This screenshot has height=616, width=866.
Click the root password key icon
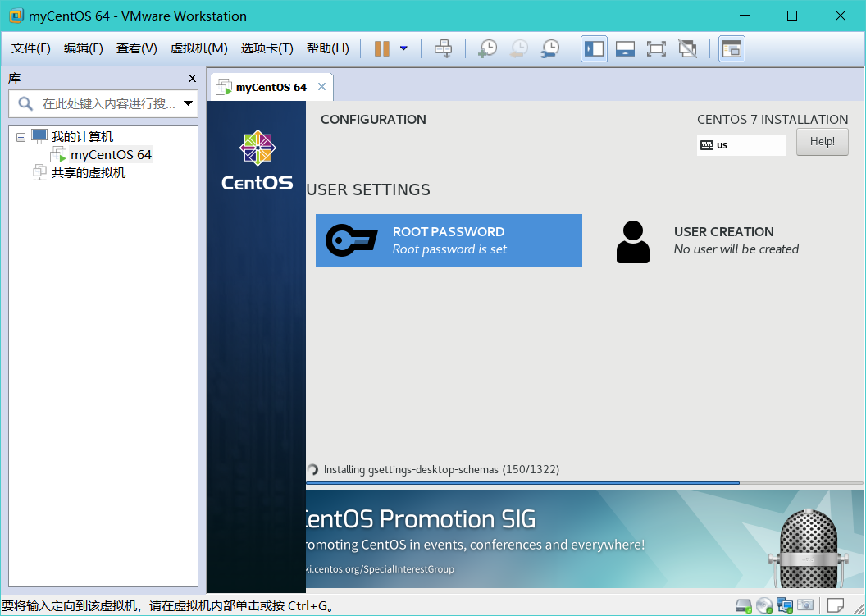point(351,240)
